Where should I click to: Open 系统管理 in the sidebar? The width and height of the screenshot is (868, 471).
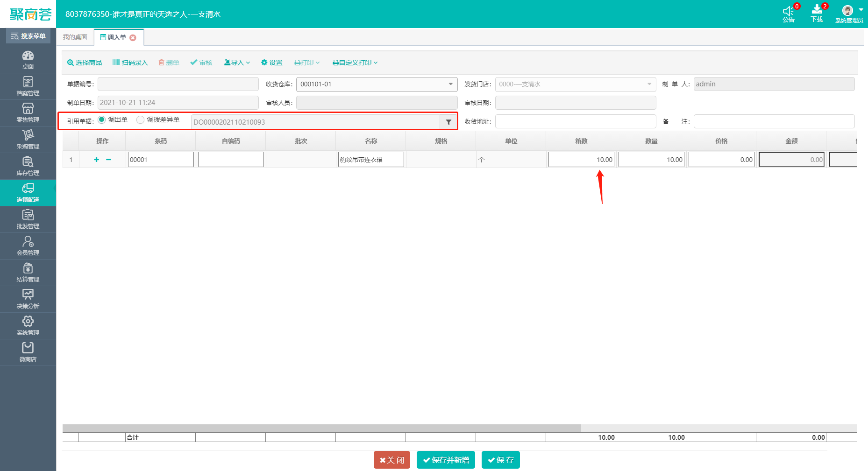(x=28, y=326)
